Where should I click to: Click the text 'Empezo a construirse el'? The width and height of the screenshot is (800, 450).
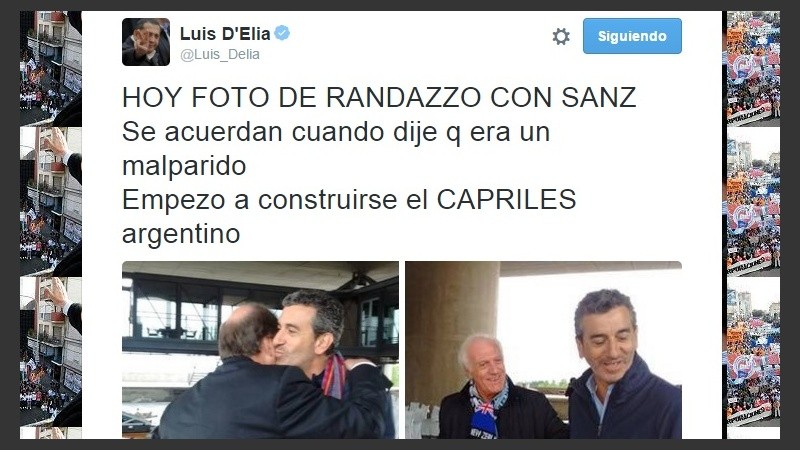275,199
